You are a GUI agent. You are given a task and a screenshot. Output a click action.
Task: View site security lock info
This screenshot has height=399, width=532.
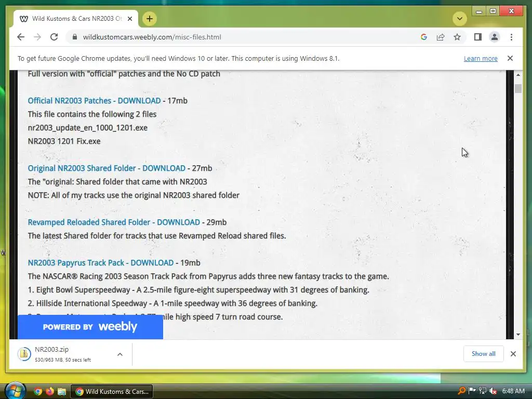75,37
